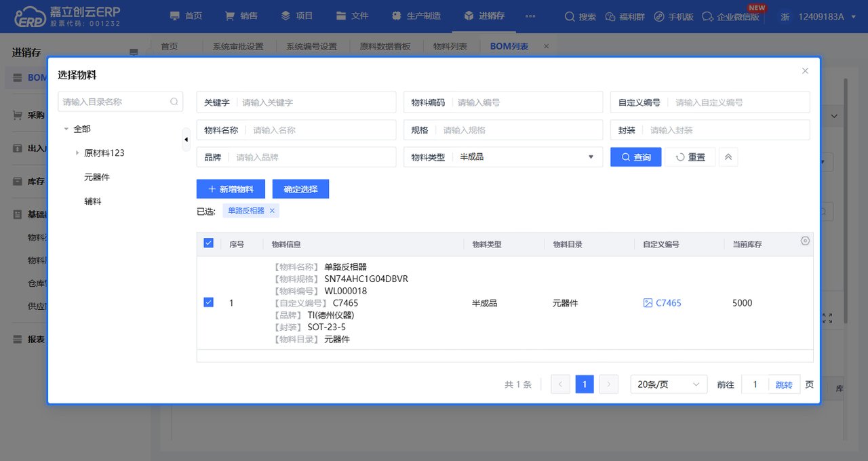Close the 选择物料 dialog
The width and height of the screenshot is (868, 461).
tap(805, 71)
